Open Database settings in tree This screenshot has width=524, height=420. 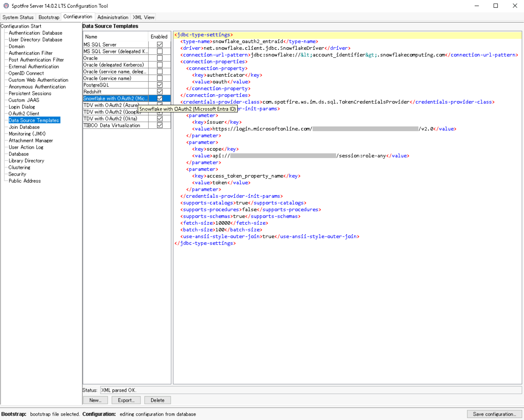(18, 154)
